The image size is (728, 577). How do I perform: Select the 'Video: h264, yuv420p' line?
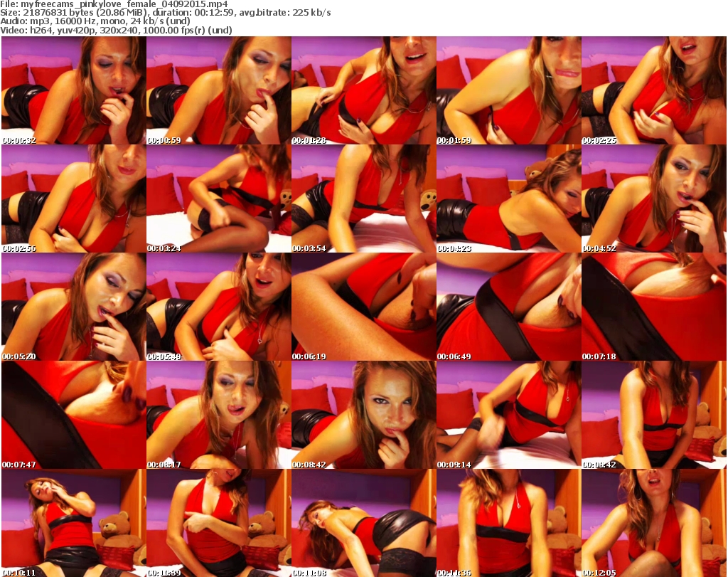click(116, 30)
